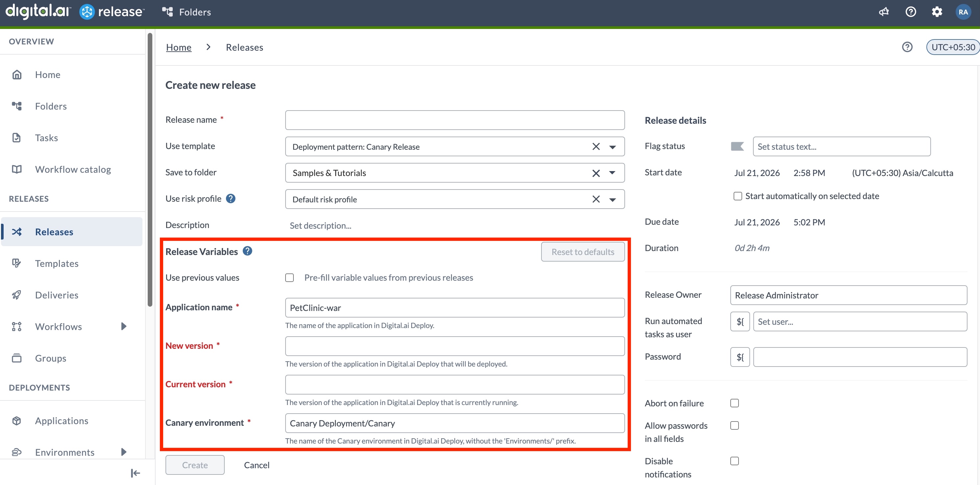Collapse the sidebar with the arrow icon
Screen dimensions: 980x485
point(135,473)
